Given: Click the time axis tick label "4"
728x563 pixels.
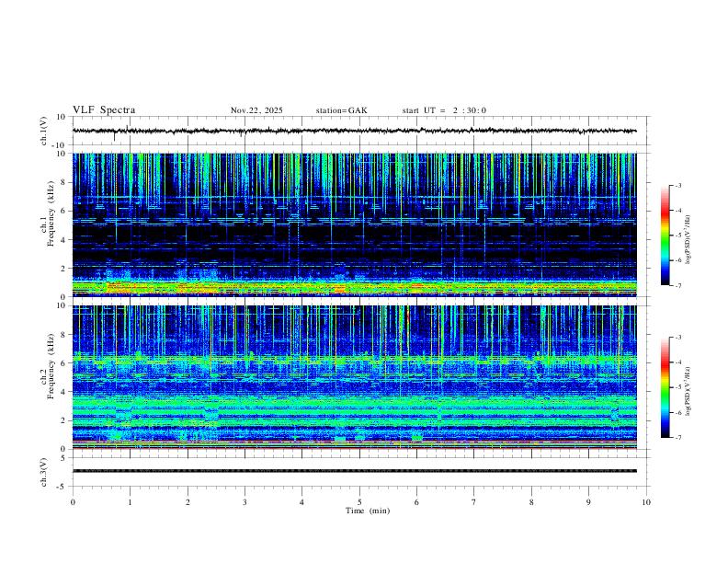Looking at the screenshot, I should (301, 502).
